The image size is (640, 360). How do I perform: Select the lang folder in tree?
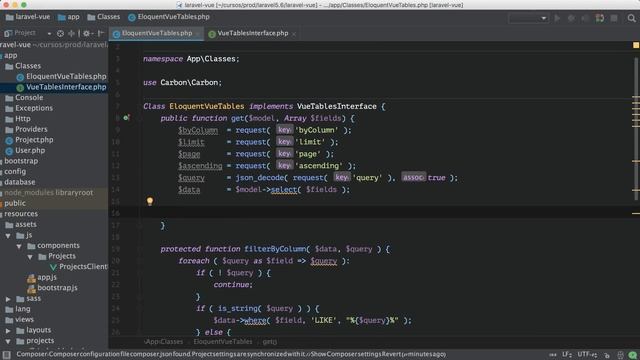(x=18, y=309)
